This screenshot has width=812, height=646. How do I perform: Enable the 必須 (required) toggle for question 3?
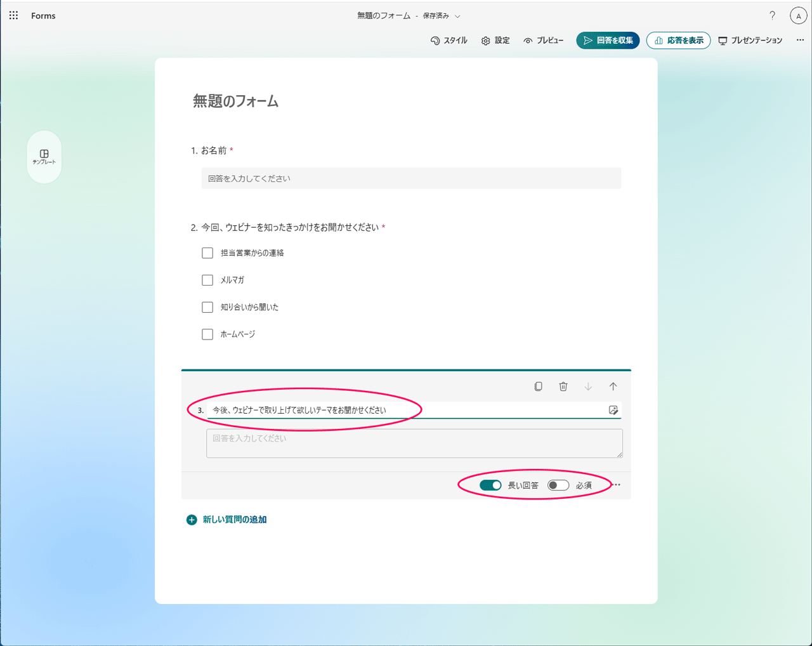(558, 484)
